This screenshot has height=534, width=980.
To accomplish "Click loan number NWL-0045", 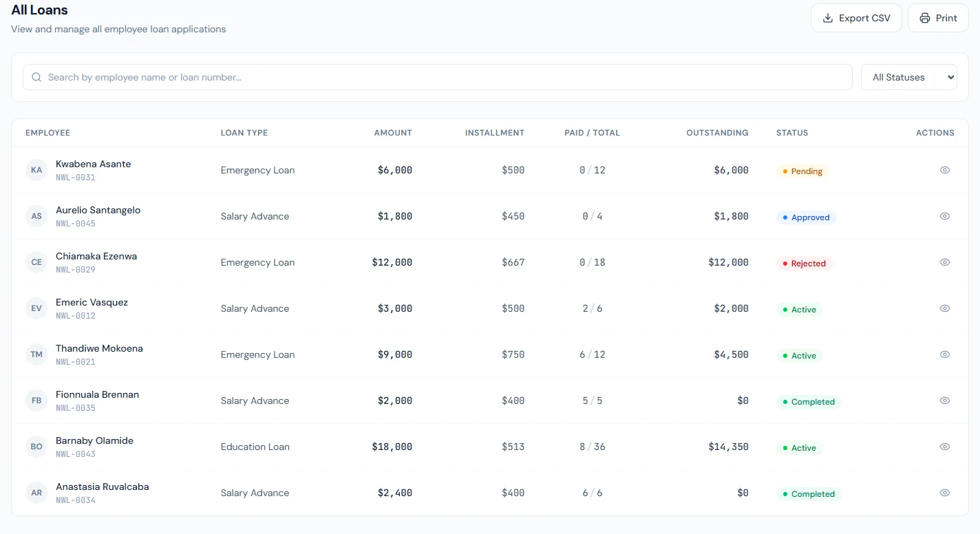I will point(76,224).
